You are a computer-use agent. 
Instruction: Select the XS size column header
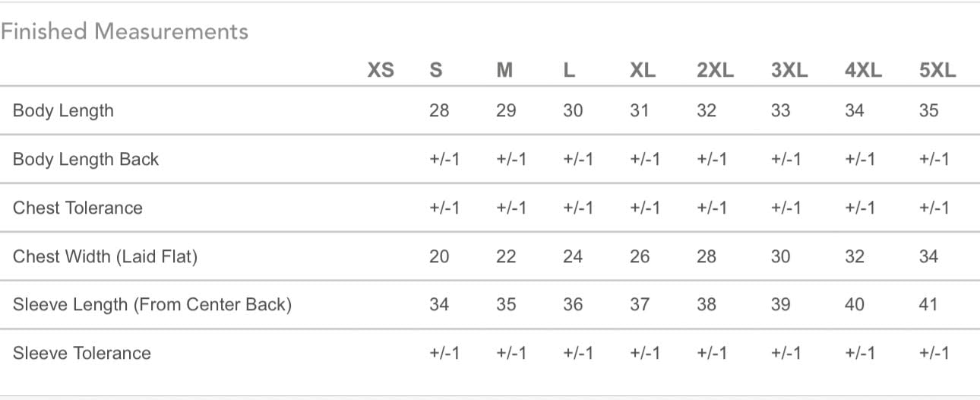(381, 71)
